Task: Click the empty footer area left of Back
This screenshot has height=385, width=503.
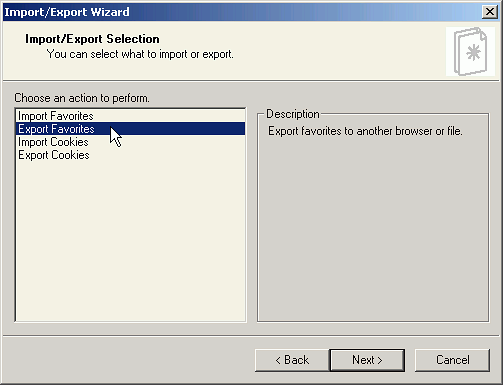Action: [128, 360]
